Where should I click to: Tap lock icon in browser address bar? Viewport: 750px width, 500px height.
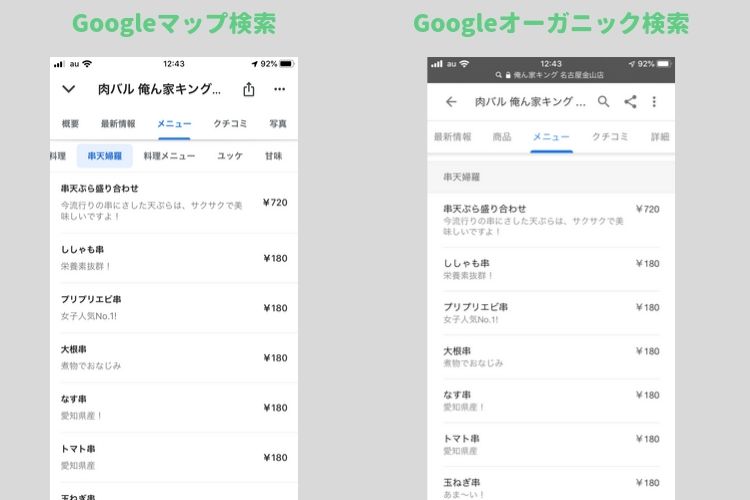(508, 75)
